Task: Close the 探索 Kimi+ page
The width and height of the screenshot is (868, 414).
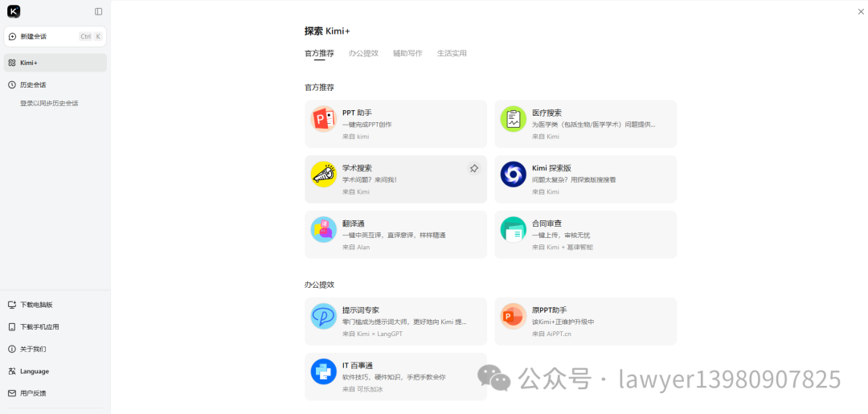Action: tap(860, 11)
